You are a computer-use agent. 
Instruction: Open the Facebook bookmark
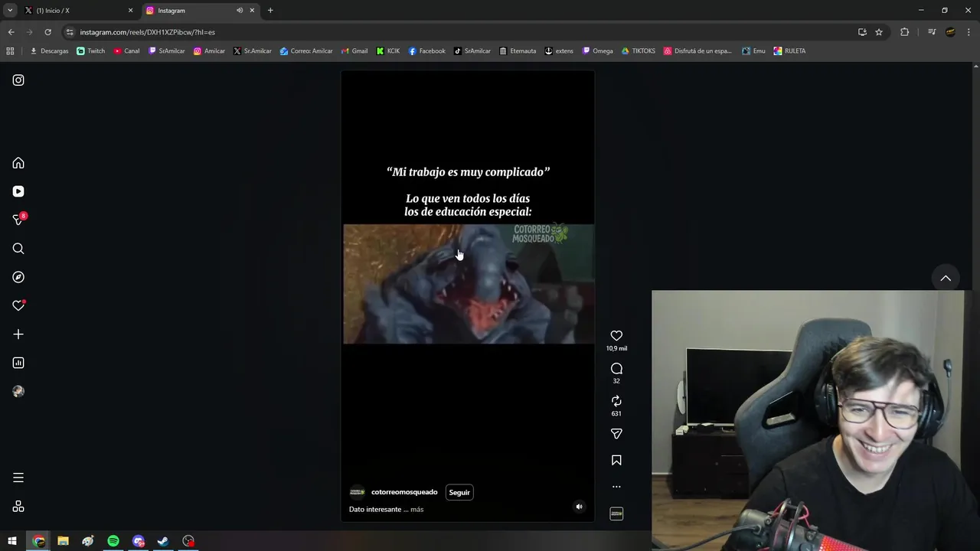[426, 51]
